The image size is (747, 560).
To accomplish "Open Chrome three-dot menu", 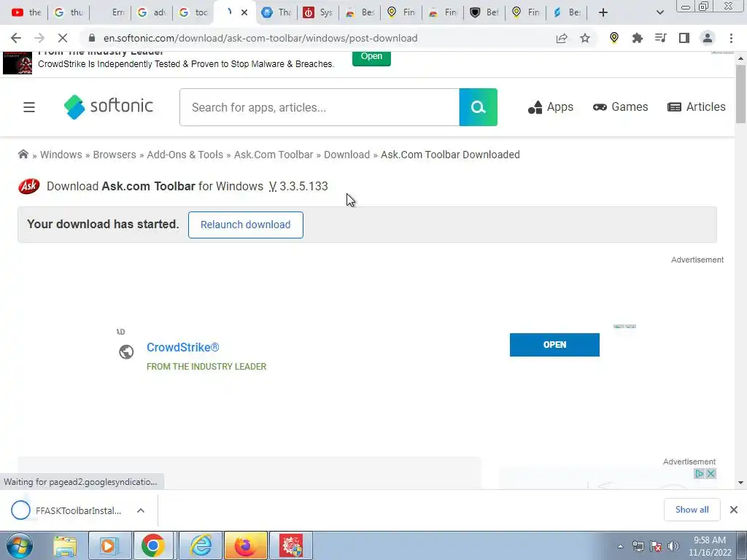I will click(x=731, y=38).
